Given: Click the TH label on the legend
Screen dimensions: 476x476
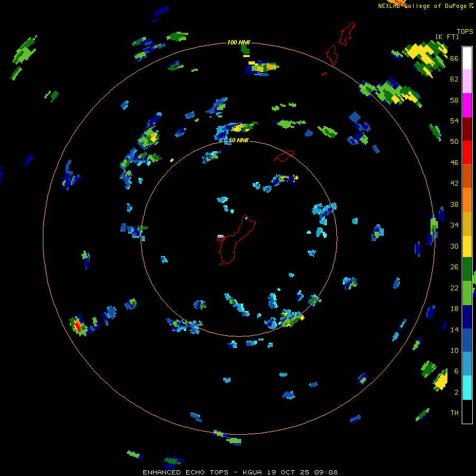Looking at the screenshot, I should (x=454, y=413).
